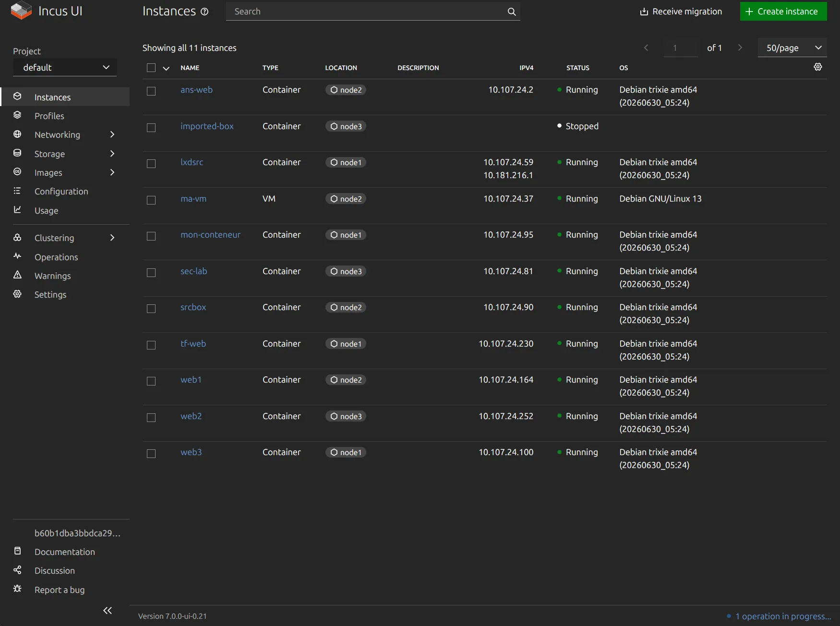
Task: Open the web2 instance link
Action: tap(191, 416)
